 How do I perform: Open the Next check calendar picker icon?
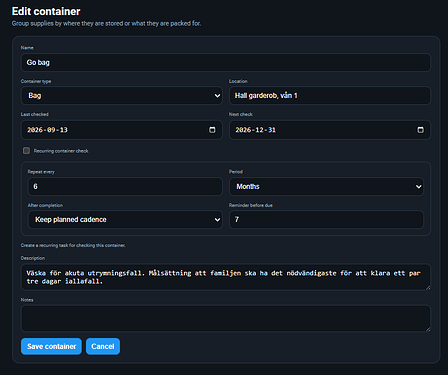coord(421,130)
